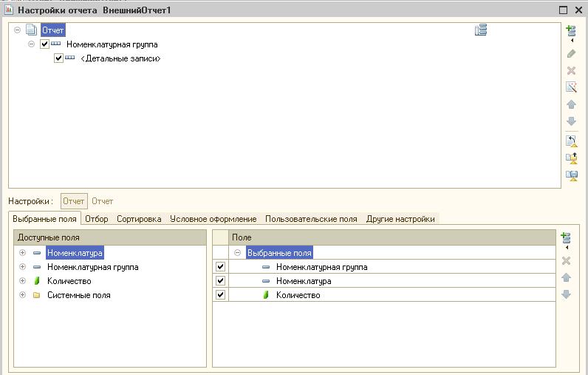
Task: Click the add structure element icon beside report tree
Action: click(x=570, y=32)
